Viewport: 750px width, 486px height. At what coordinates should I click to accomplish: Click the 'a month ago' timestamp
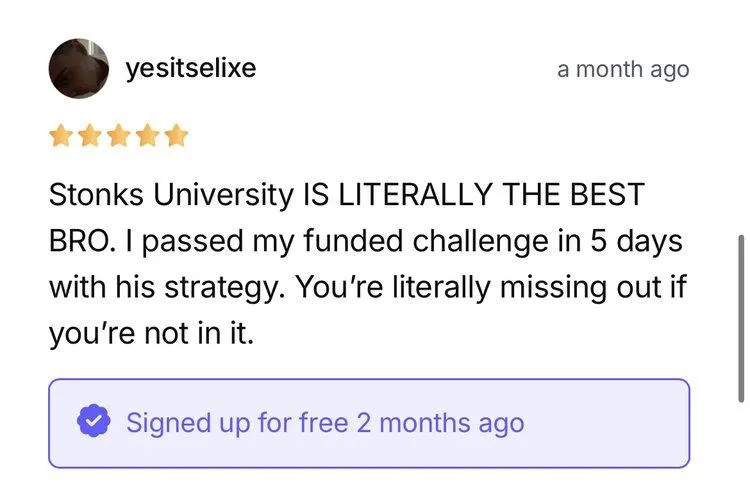(623, 70)
